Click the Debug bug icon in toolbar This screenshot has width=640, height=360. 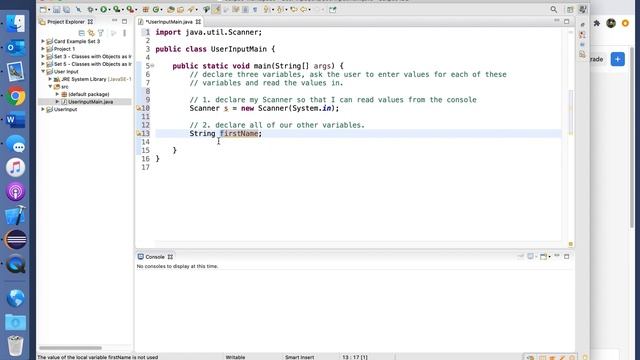tap(90, 9)
